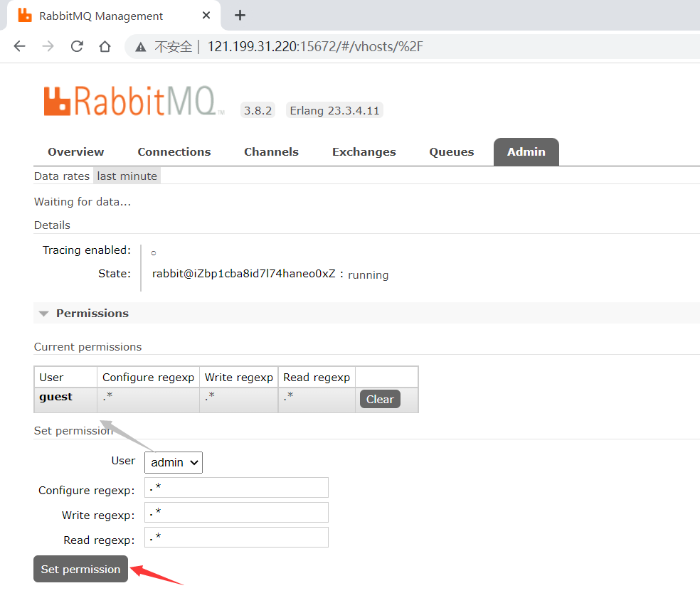Click the browser back arrow
The width and height of the screenshot is (700, 598).
tap(20, 46)
